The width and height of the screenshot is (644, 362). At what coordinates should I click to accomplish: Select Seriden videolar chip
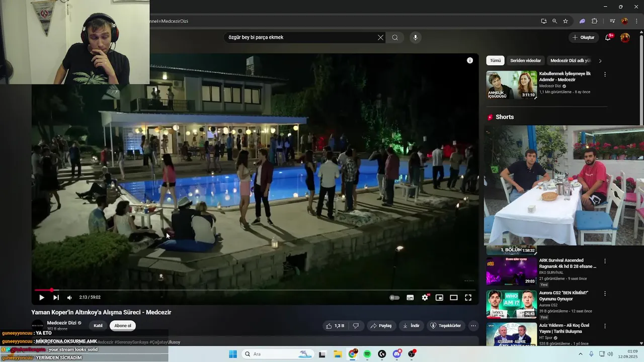tap(525, 60)
